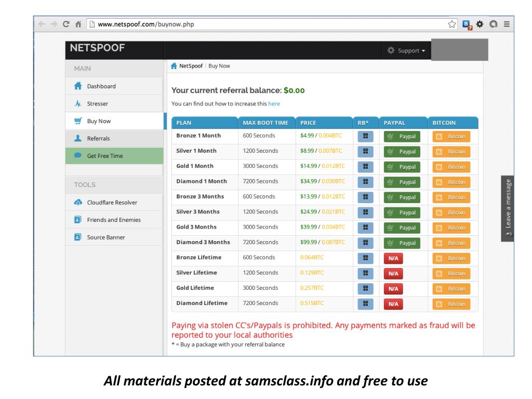Pay with Paypal for Gold 3 Months

(402, 228)
